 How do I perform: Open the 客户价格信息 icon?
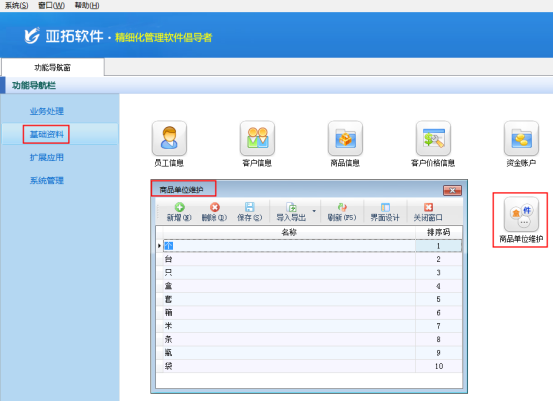click(433, 138)
